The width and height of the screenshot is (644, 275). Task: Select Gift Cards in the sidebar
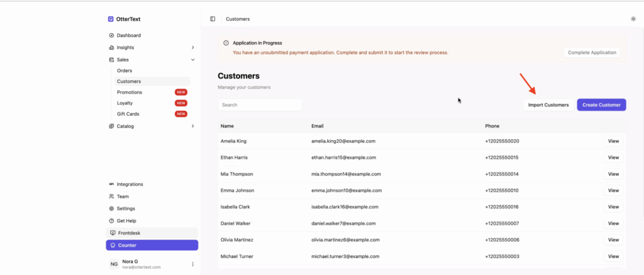tap(128, 114)
